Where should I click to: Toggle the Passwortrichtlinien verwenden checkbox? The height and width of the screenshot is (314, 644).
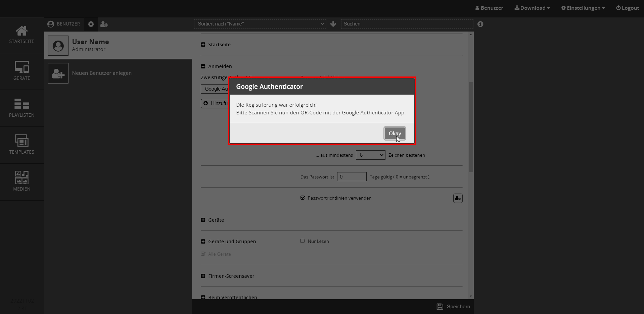(303, 198)
